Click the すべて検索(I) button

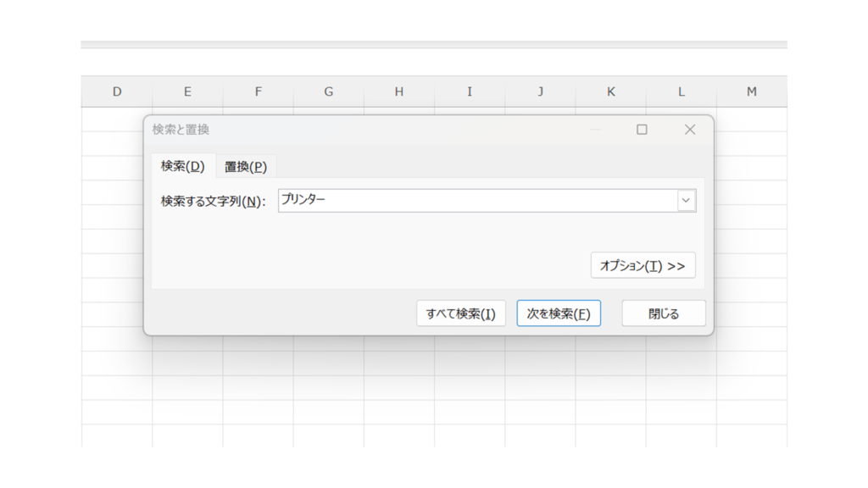tap(460, 313)
